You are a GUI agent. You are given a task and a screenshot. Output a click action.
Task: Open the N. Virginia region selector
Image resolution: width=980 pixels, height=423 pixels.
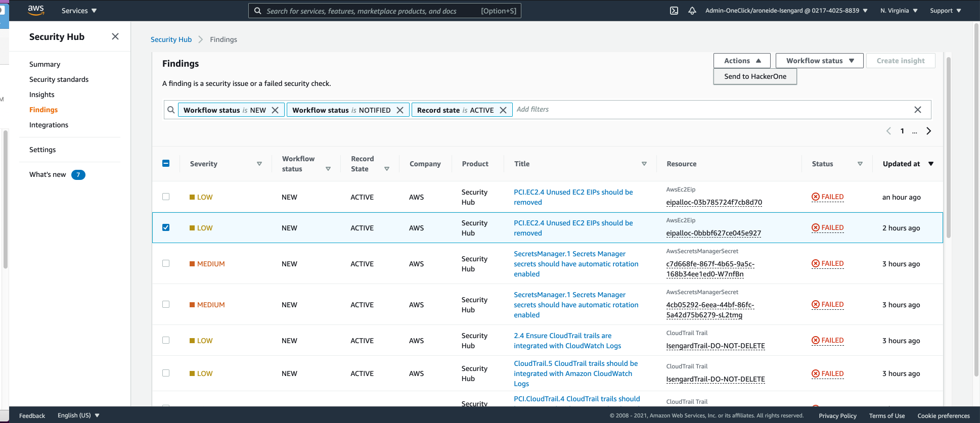[899, 11]
